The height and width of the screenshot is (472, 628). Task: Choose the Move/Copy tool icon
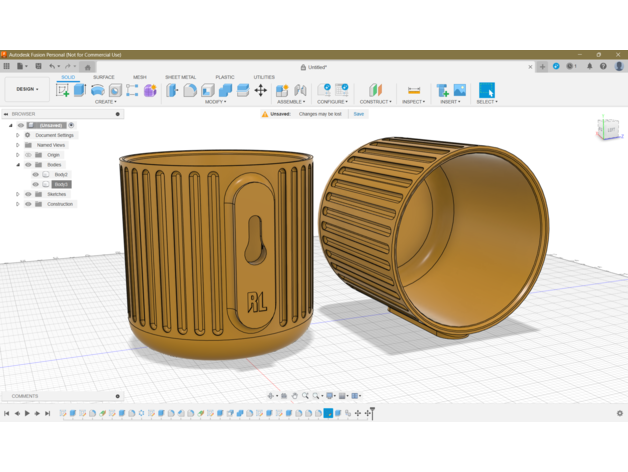click(x=261, y=90)
